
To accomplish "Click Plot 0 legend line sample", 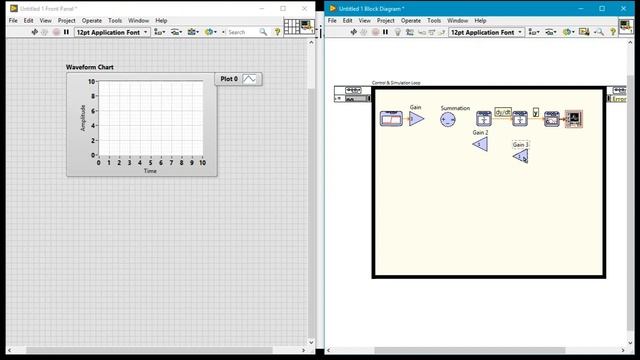I will [x=249, y=79].
